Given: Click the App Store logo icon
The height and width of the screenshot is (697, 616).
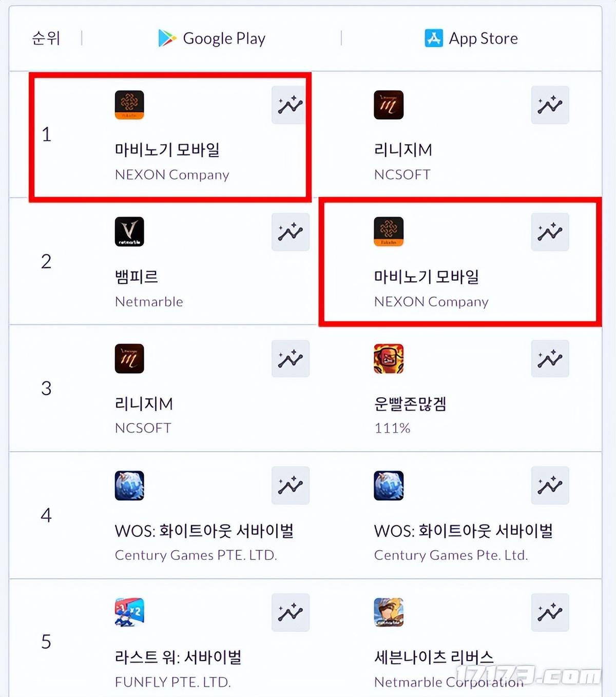Looking at the screenshot, I should [434, 38].
